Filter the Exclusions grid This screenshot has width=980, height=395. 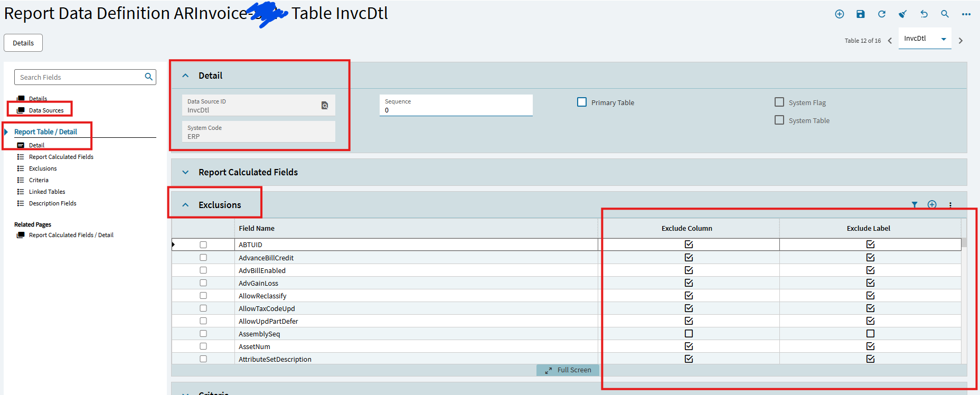tap(915, 205)
